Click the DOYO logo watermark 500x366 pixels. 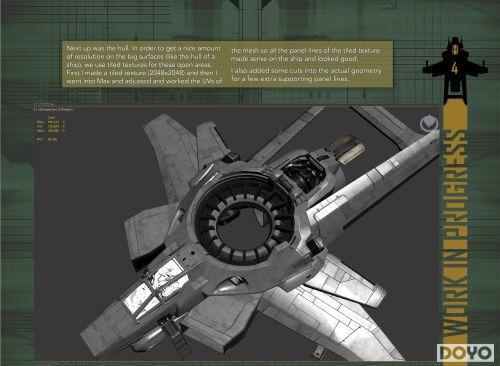pos(465,353)
